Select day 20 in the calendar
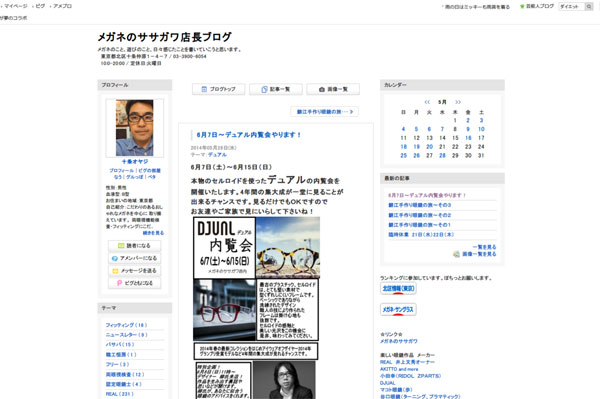Image resolution: width=600 pixels, height=399 pixels. click(x=429, y=147)
